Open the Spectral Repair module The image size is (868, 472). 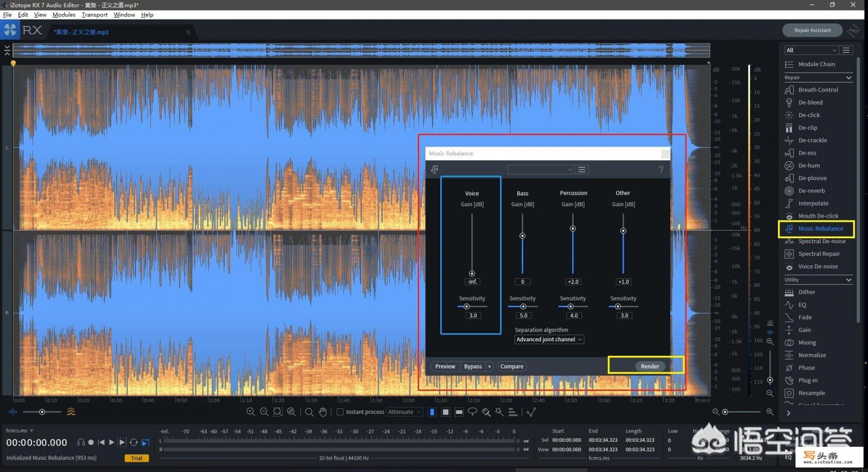[x=819, y=254]
